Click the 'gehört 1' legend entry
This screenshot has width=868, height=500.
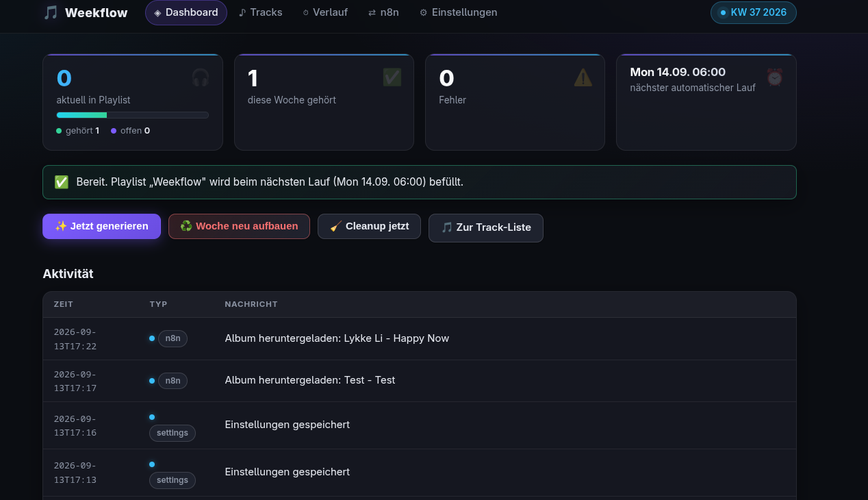pyautogui.click(x=78, y=130)
